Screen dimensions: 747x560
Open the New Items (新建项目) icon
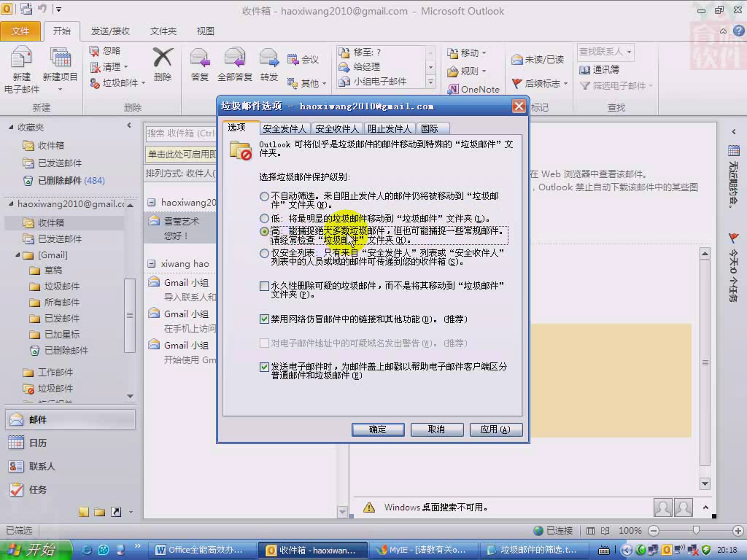coord(61,58)
